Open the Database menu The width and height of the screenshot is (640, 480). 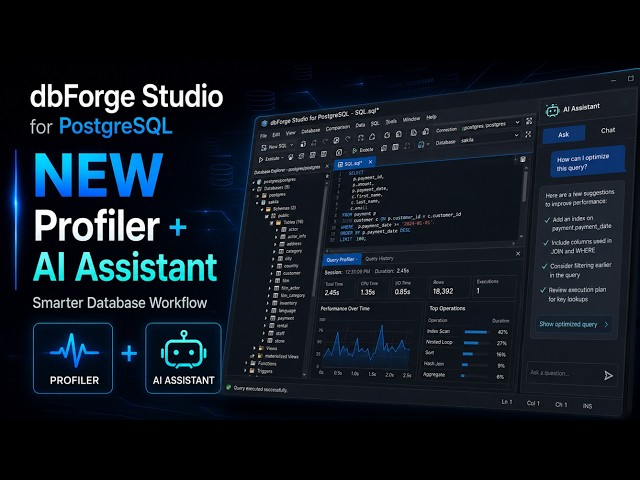[311, 131]
